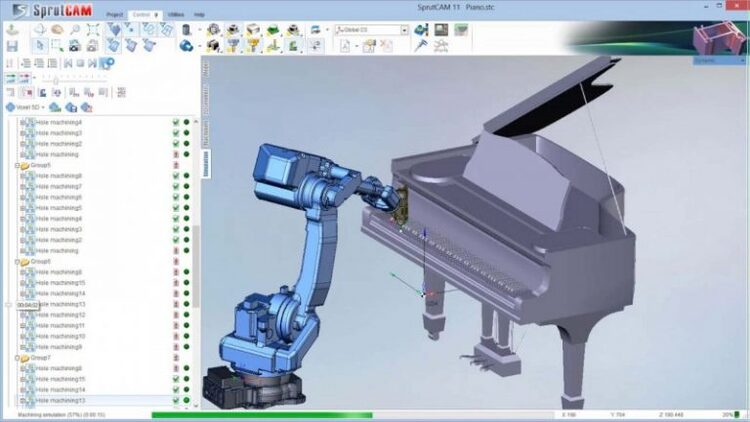Switch to the Project tab
The image size is (750, 422).
pyautogui.click(x=115, y=15)
